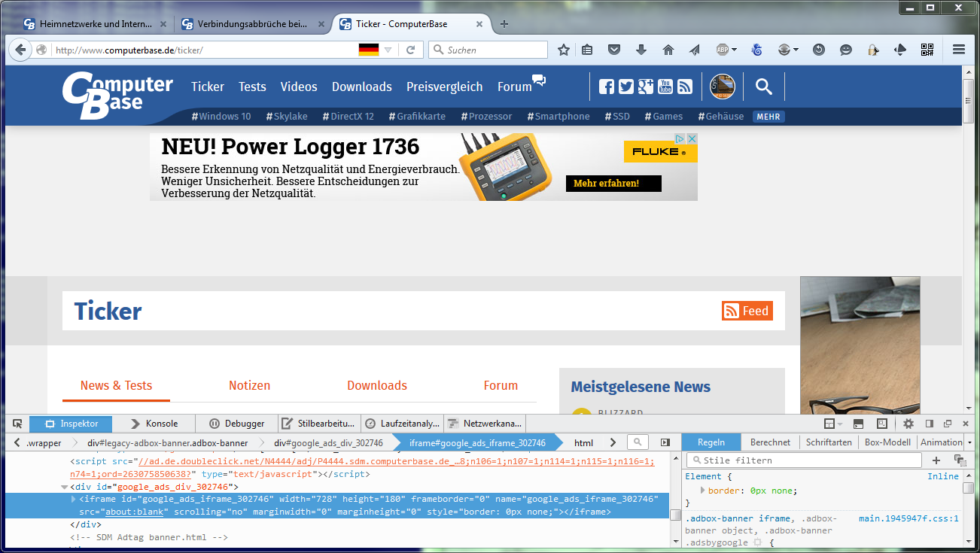Click the paper plane share icon

694,50
